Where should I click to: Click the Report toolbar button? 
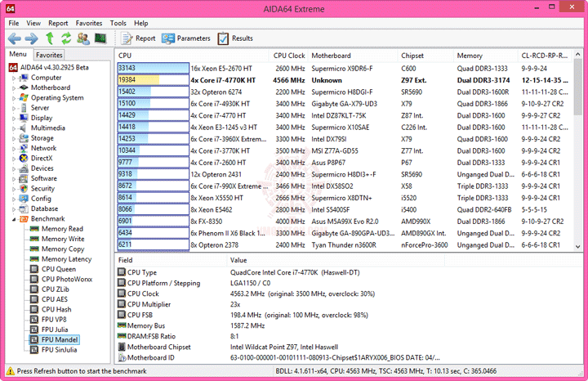coord(138,38)
